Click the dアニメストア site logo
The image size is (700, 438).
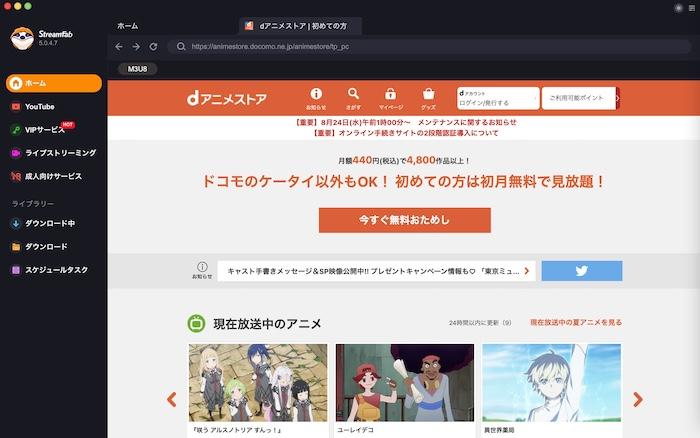[227, 99]
